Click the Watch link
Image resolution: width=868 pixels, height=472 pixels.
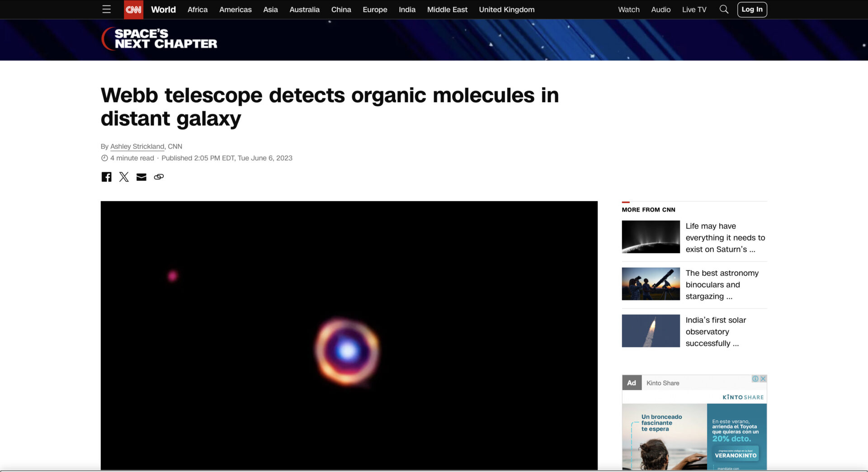[x=629, y=9]
